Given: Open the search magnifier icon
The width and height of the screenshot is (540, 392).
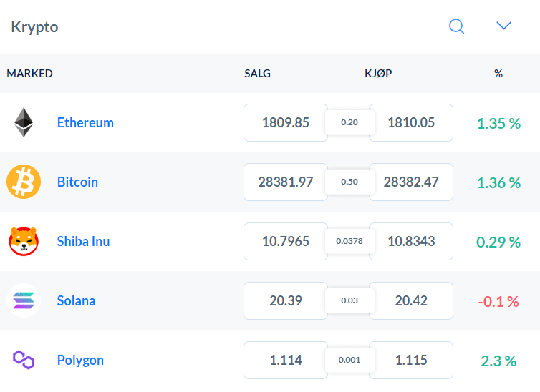Looking at the screenshot, I should pyautogui.click(x=457, y=26).
